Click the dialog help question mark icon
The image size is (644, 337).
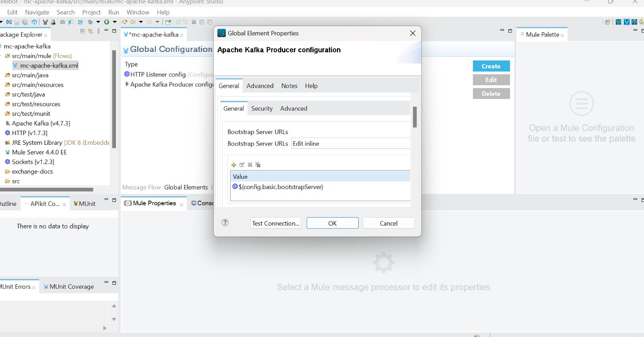[225, 223]
